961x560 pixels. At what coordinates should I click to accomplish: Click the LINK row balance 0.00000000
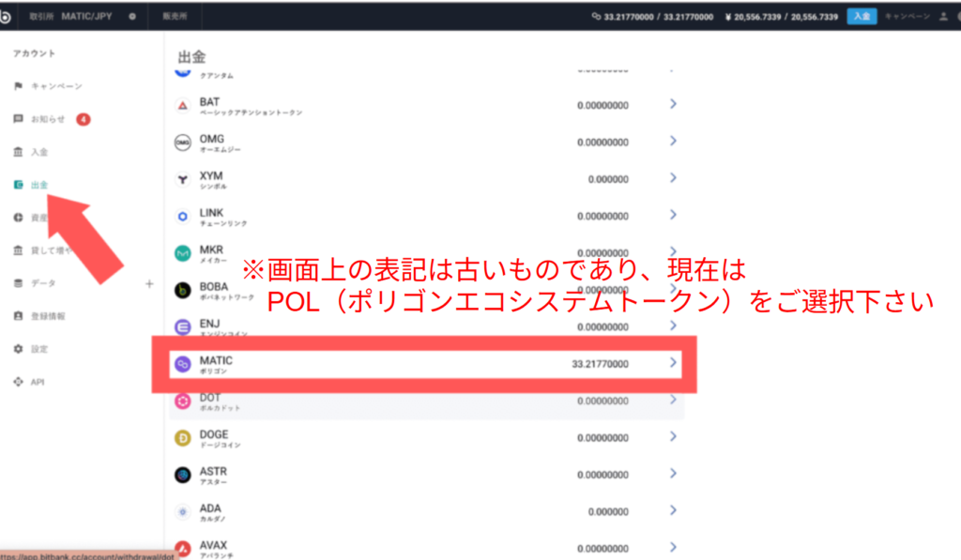point(603,217)
